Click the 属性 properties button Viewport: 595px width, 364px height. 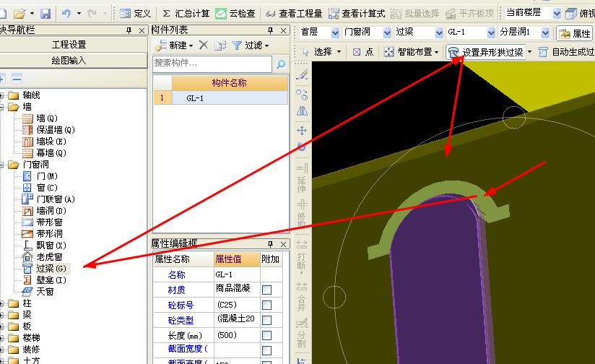(575, 34)
